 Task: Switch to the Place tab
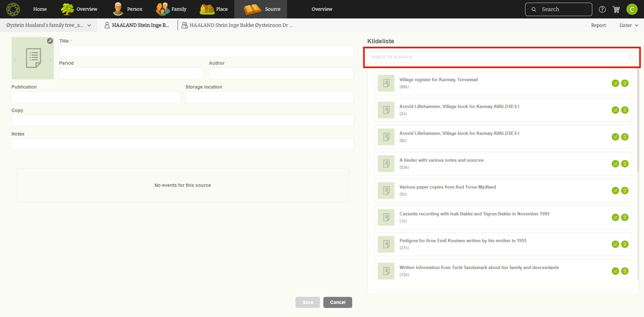pos(214,9)
